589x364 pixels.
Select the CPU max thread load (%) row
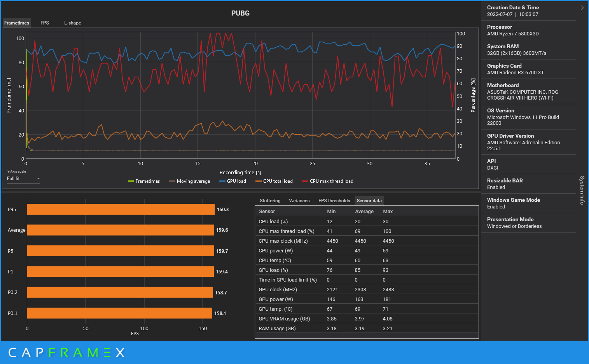pyautogui.click(x=367, y=231)
